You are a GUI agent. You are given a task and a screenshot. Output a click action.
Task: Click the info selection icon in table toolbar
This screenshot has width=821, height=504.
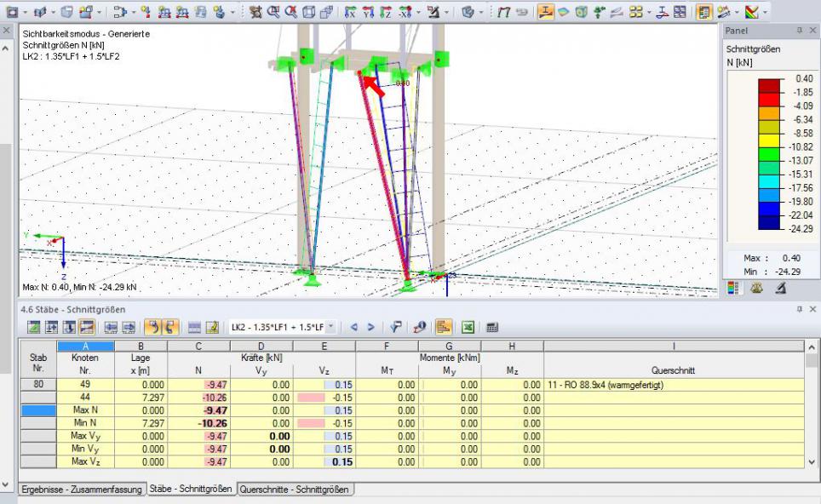pos(419,327)
